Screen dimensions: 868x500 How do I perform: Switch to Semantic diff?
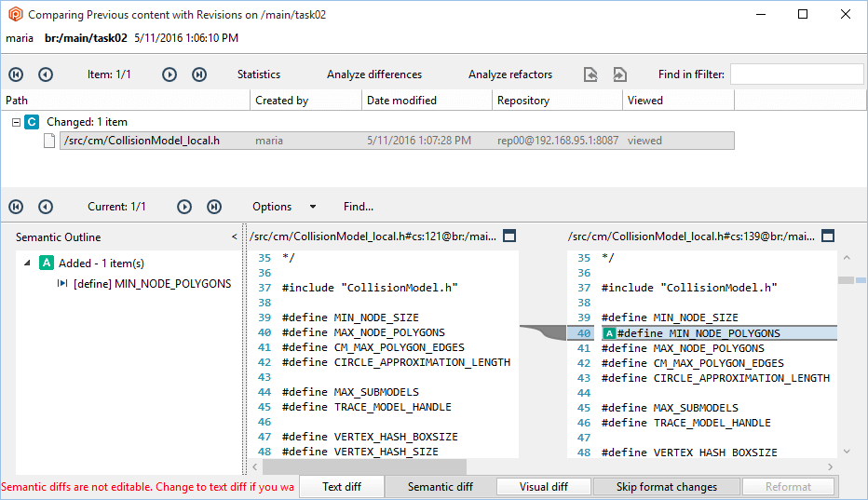click(x=441, y=487)
